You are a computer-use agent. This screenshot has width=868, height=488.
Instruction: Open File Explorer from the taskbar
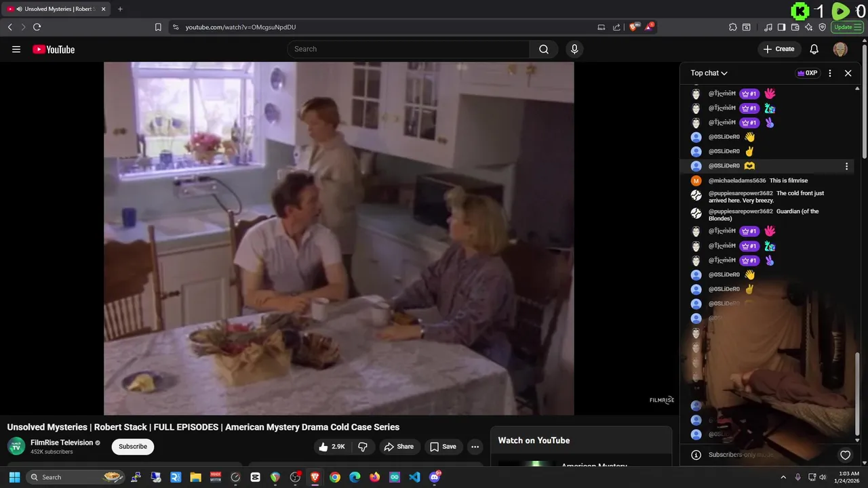(x=195, y=477)
